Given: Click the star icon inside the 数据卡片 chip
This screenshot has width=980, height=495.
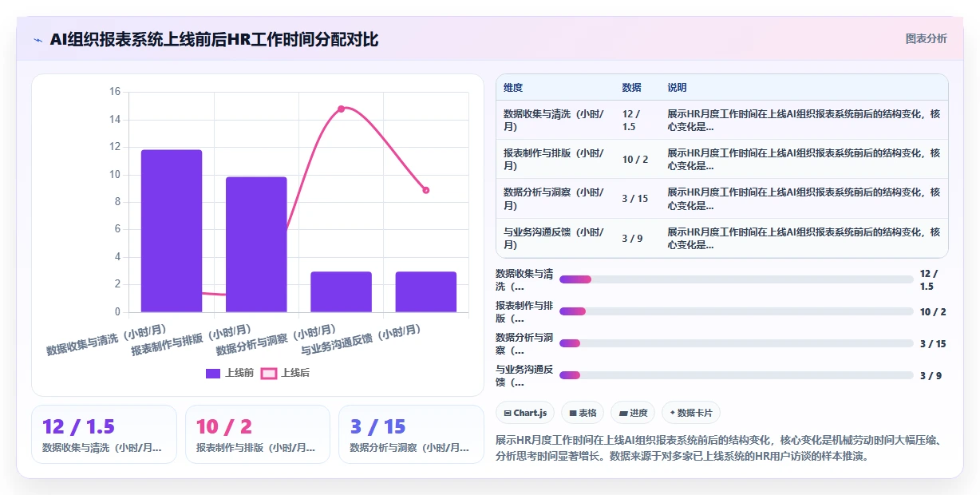Looking at the screenshot, I should 672,413.
